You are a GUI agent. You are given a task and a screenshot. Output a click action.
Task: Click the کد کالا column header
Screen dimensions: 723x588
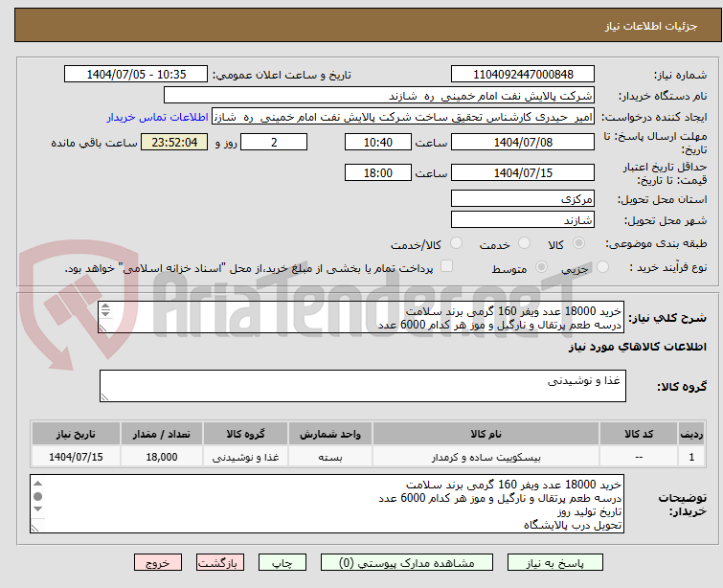point(639,434)
